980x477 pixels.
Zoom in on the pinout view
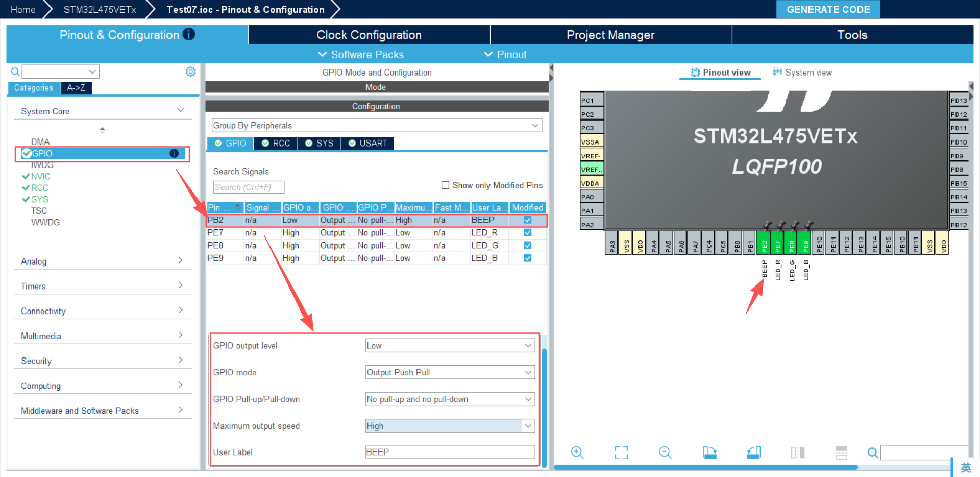(577, 452)
